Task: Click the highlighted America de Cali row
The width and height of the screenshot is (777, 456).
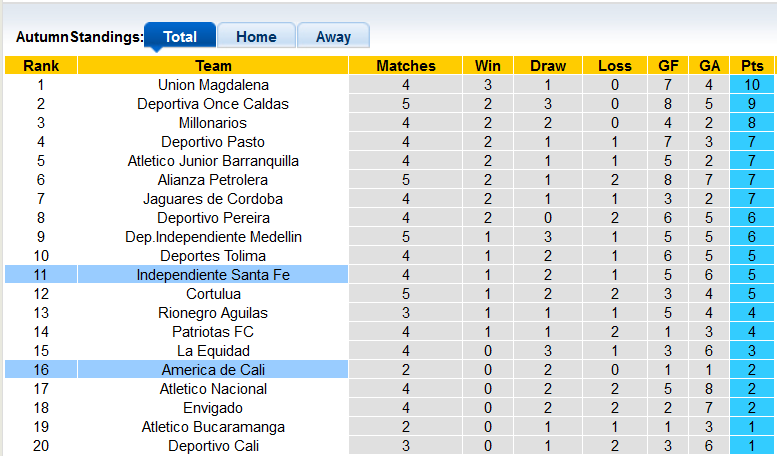Action: point(213,370)
